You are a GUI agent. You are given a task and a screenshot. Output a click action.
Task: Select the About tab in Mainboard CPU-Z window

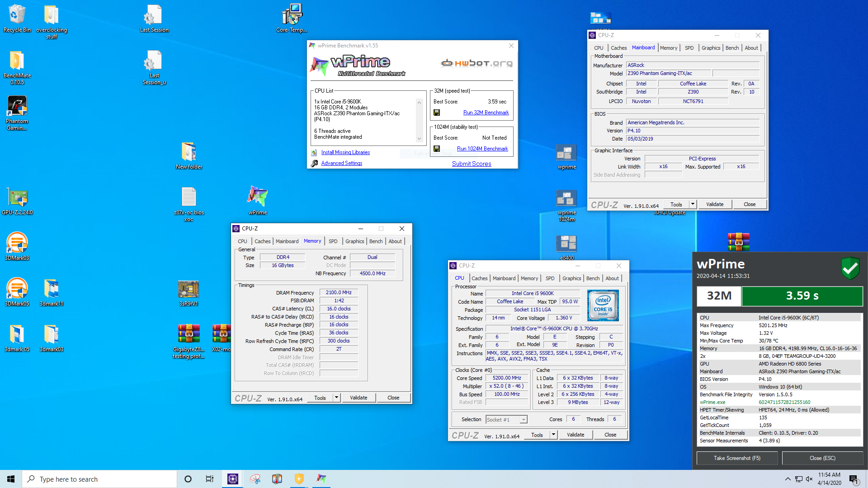[x=751, y=48]
